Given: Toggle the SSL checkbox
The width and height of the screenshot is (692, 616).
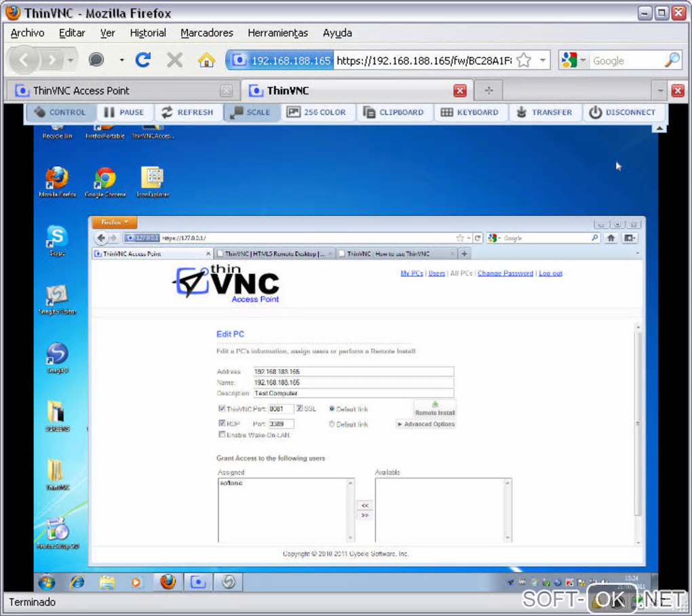Looking at the screenshot, I should pyautogui.click(x=300, y=408).
